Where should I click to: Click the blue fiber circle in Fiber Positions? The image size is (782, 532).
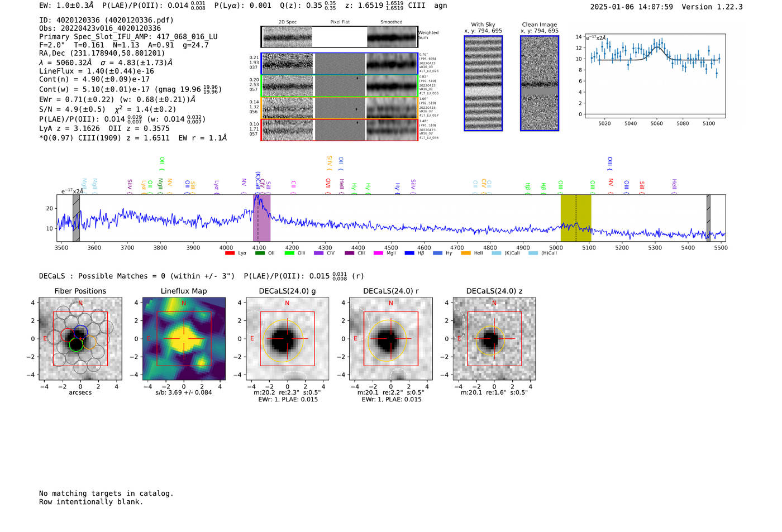[x=80, y=332]
